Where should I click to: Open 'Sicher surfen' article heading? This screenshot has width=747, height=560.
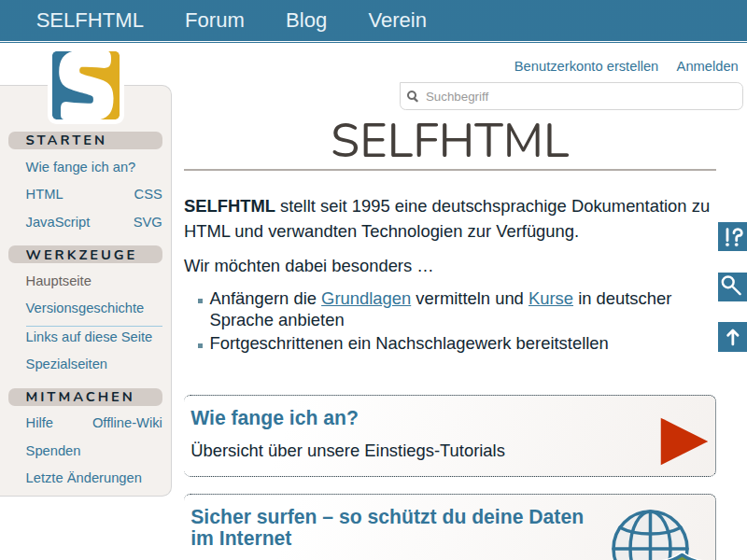[387, 527]
